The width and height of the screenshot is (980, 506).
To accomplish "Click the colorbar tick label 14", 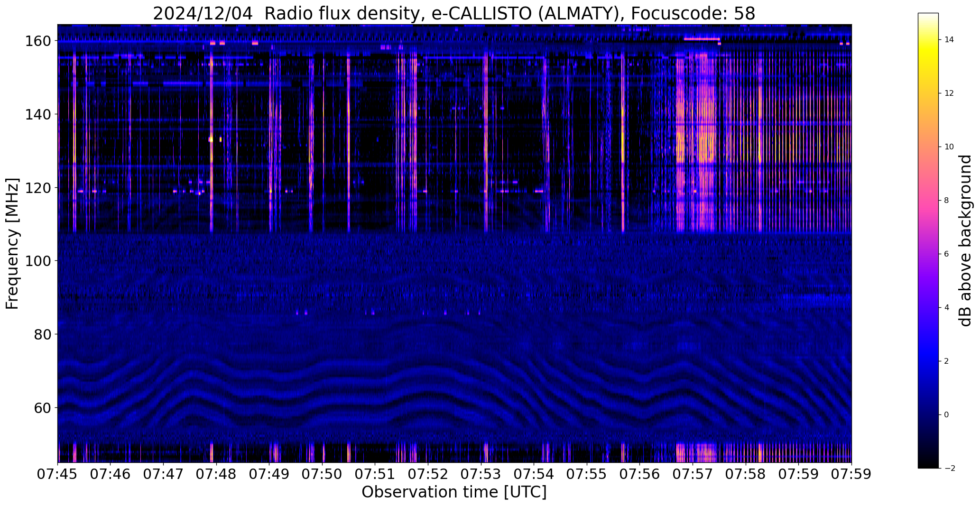I will (x=949, y=40).
